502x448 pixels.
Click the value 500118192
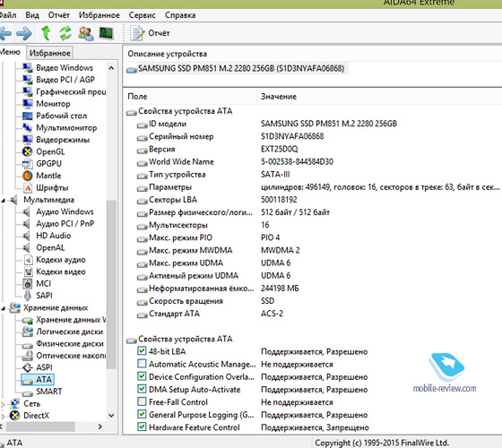[279, 200]
